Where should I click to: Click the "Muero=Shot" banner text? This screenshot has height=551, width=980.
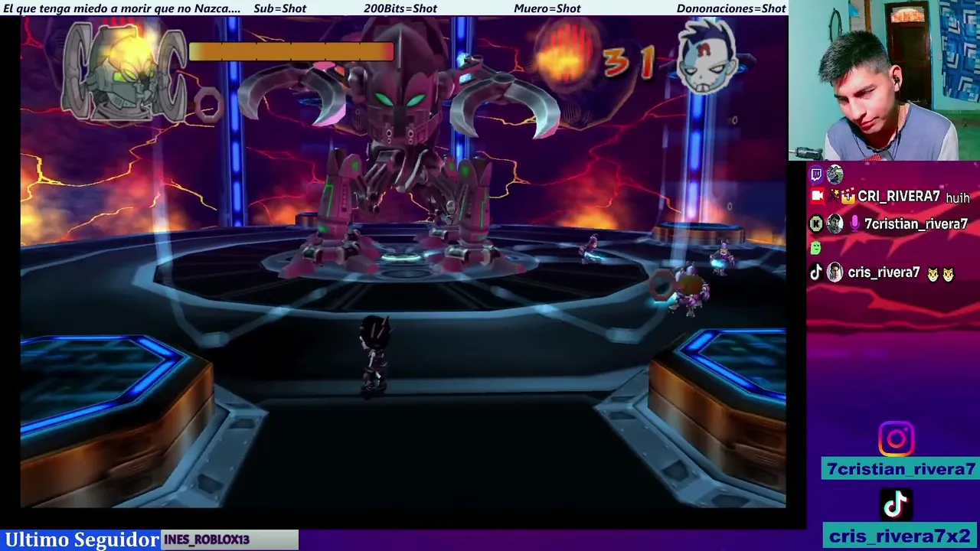tap(547, 8)
